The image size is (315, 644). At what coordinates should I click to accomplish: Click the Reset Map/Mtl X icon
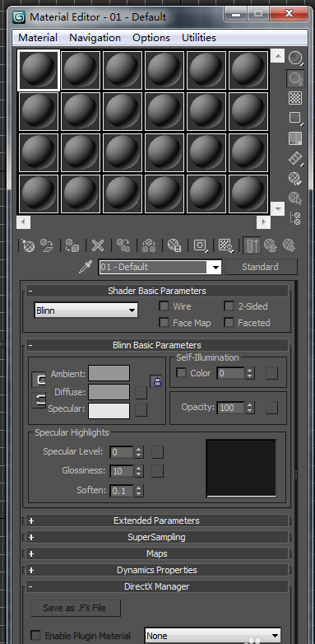(x=98, y=245)
